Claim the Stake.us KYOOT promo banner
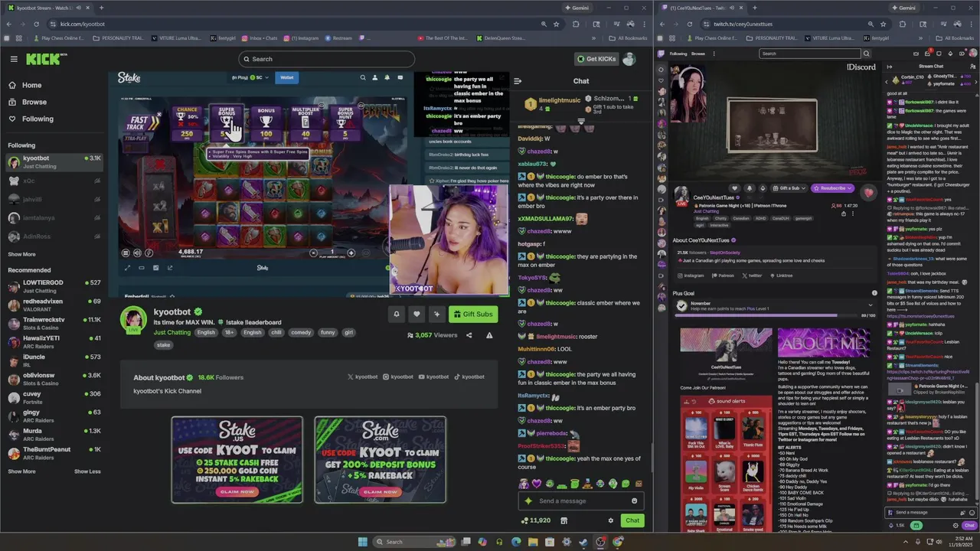Image resolution: width=980 pixels, height=551 pixels. 237,460
